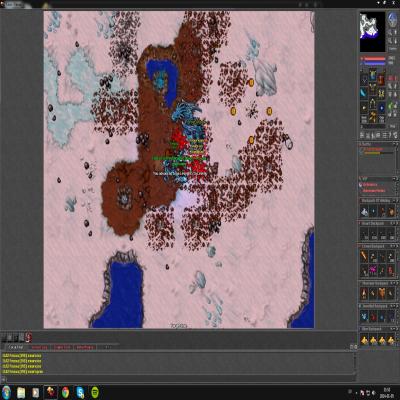Viewport: 400px width, 400px height.
Task: Select the ammunition slot with the blue item
Action: pos(382,108)
